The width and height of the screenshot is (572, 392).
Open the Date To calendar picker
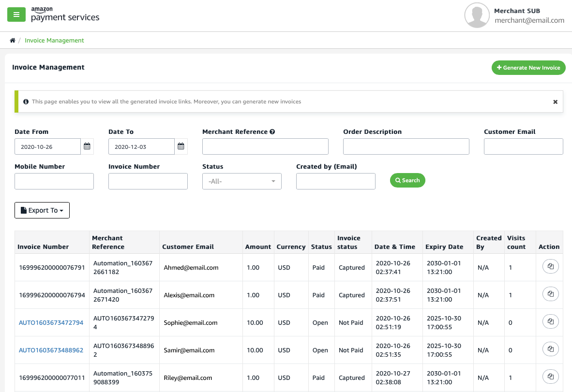pos(181,146)
